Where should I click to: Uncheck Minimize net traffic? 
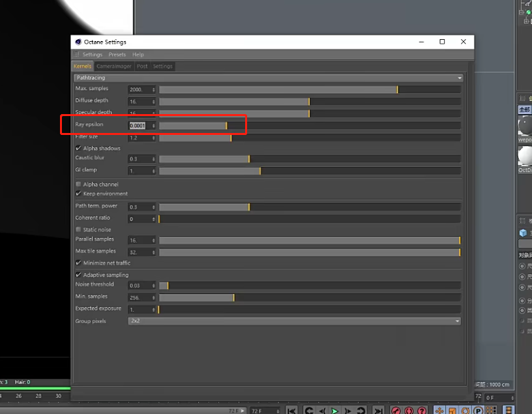pyautogui.click(x=78, y=263)
